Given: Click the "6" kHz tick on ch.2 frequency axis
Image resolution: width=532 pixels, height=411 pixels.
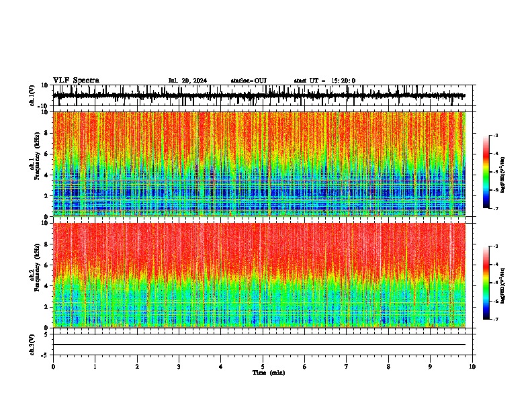Looking at the screenshot, I should (x=46, y=265).
